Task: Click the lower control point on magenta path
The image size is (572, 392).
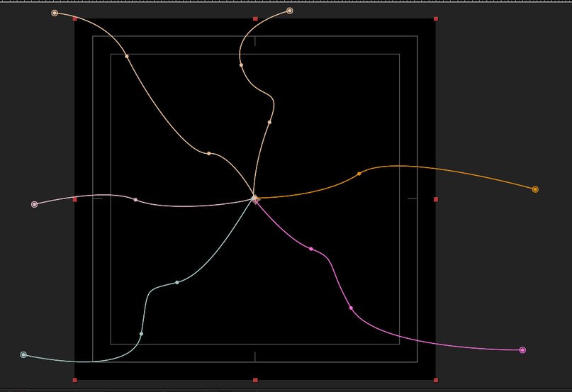Action: pos(351,308)
